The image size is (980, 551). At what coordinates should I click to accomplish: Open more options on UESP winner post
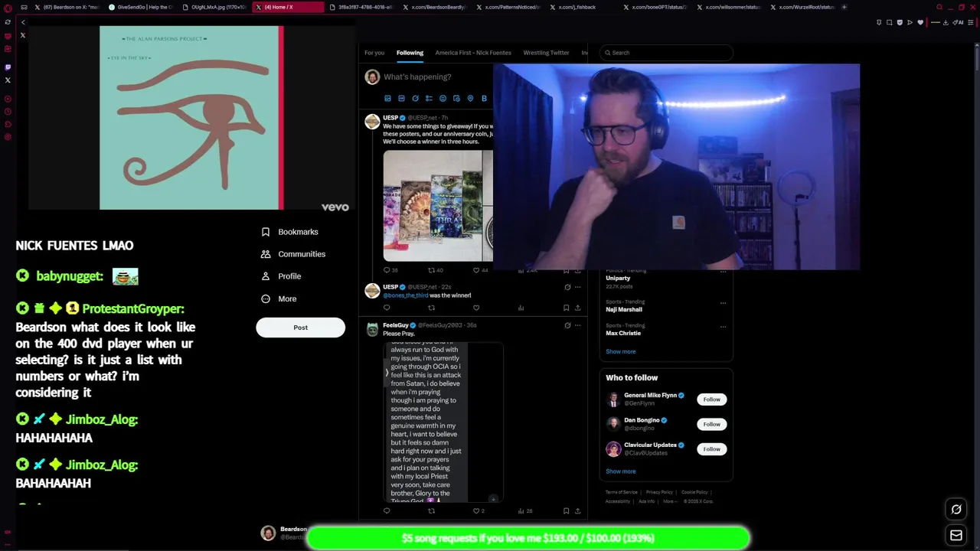pyautogui.click(x=577, y=287)
